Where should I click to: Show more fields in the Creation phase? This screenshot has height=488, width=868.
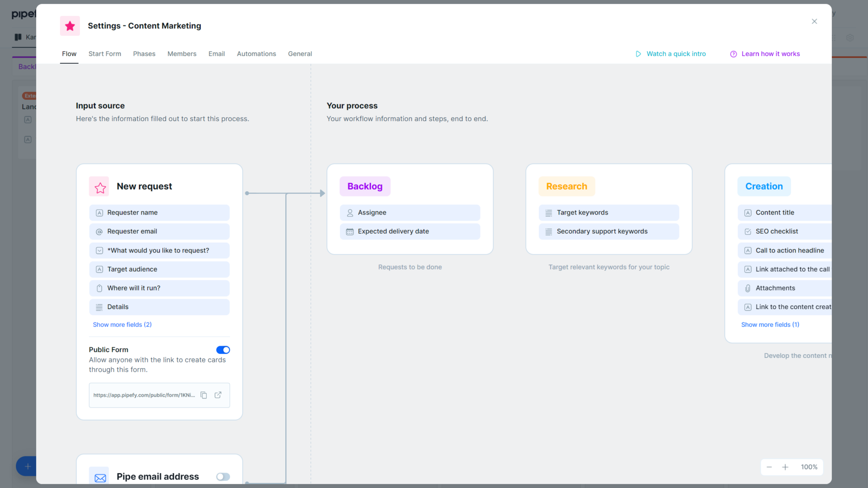(x=770, y=324)
